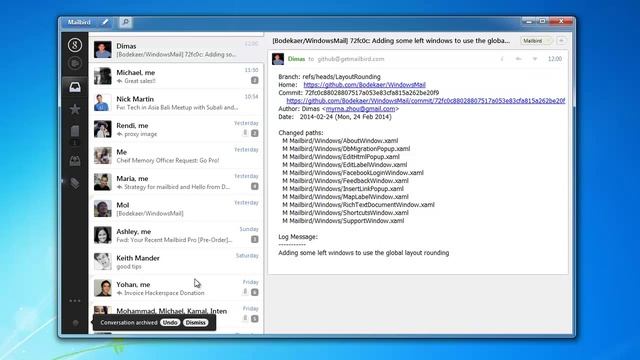The height and width of the screenshot is (360, 640).
Task: Open the three-dots apps menu in sidebar
Action: pyautogui.click(x=75, y=301)
